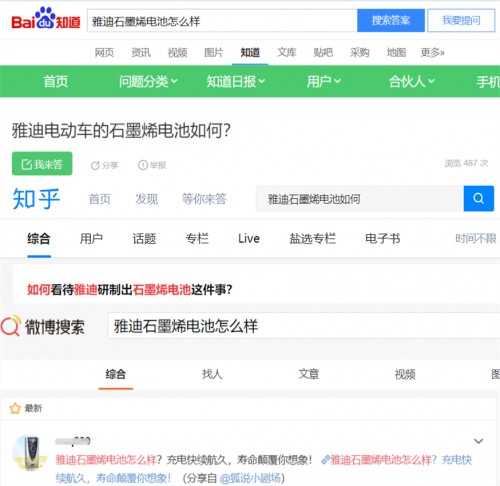Viewport: 500px width, 486px height.
Task: Open Zhihu 发现 link
Action: (146, 199)
